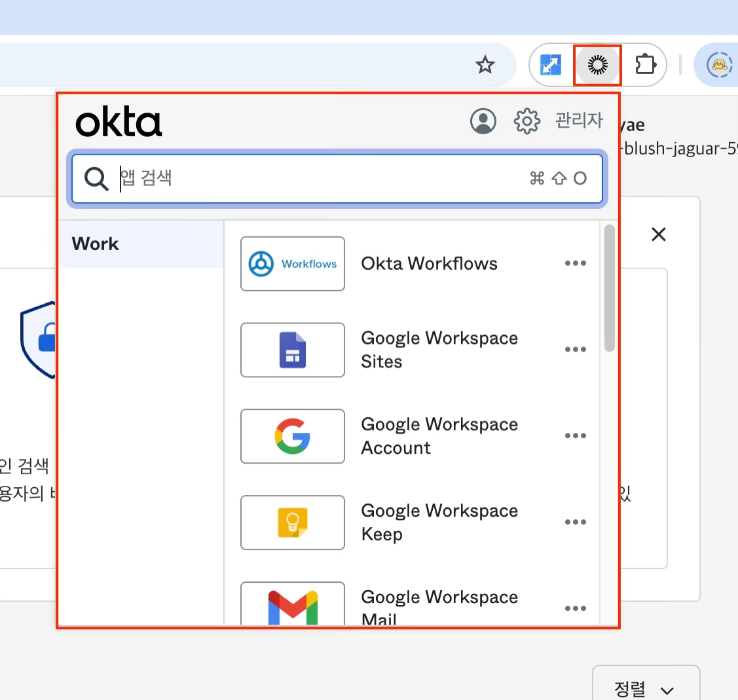This screenshot has width=738, height=700.
Task: Focus the 앱 검색 search field
Action: (x=337, y=178)
